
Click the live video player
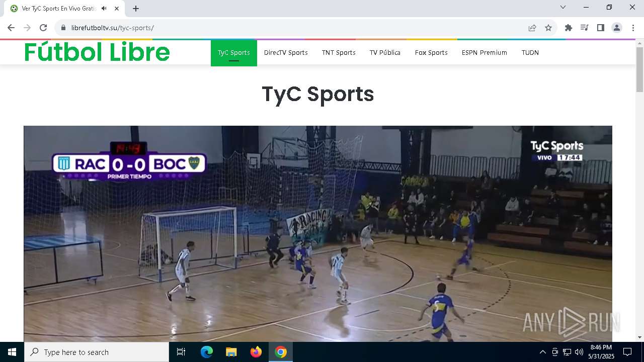pos(318,234)
